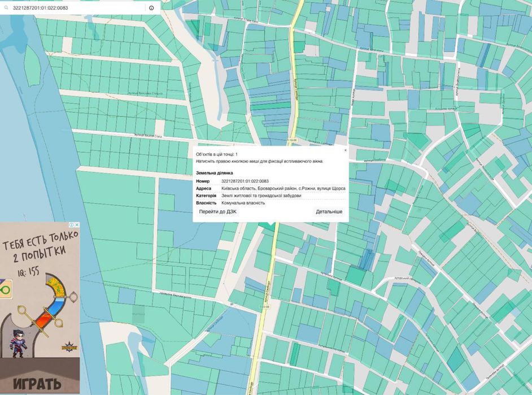Select the parcel number 3221287201:01:022:0083 in popup

[245, 181]
